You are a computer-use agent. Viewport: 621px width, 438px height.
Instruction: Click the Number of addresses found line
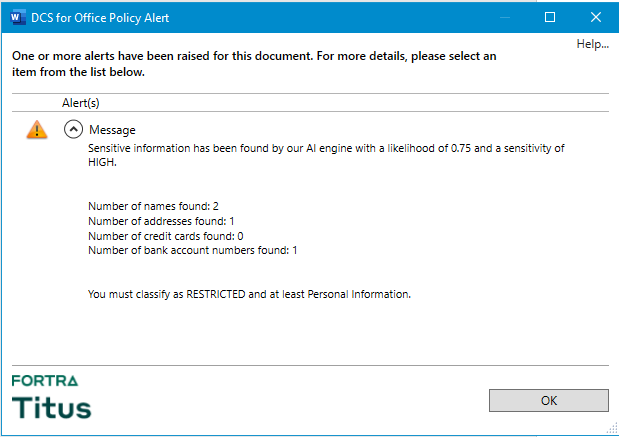click(161, 221)
